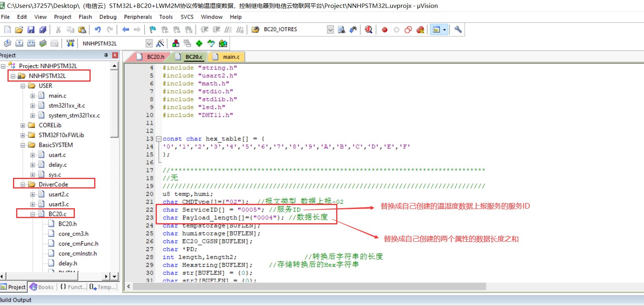Open Manage Project Items icon
Viewport: 644px width, 306px height.
pos(176,43)
